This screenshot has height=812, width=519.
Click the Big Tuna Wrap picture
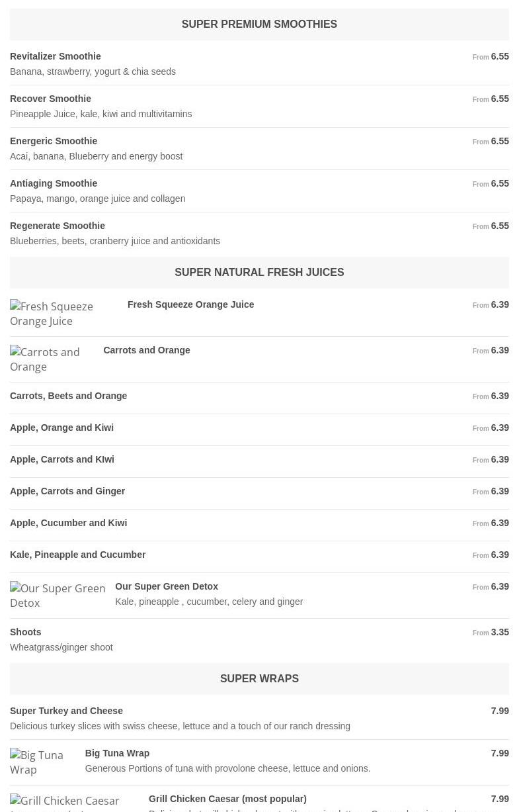(x=42, y=762)
